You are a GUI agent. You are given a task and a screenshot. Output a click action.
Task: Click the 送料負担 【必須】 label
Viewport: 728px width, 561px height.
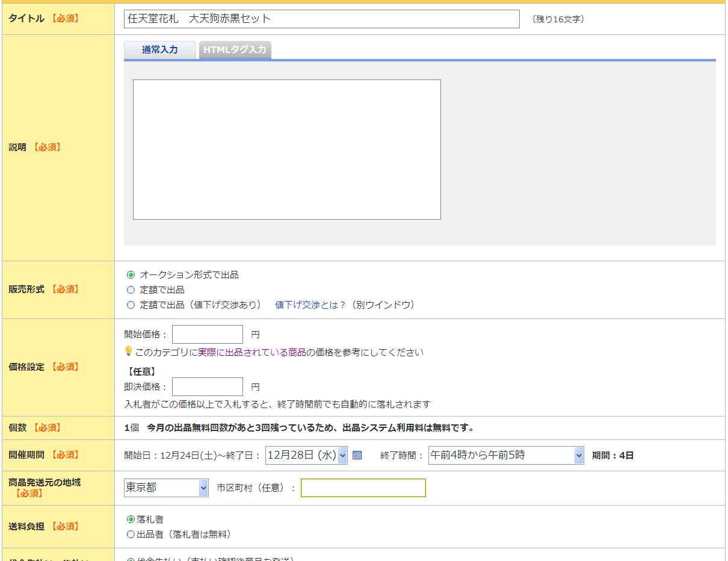44,526
